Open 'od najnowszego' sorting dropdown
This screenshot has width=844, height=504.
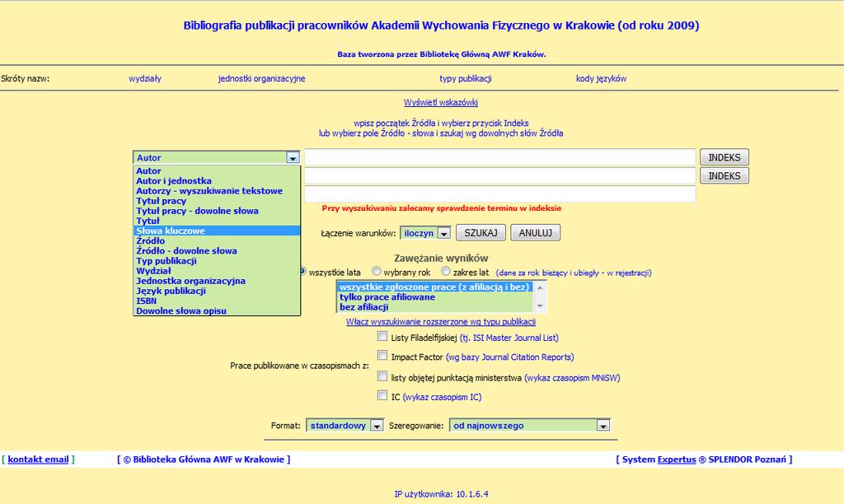point(530,426)
